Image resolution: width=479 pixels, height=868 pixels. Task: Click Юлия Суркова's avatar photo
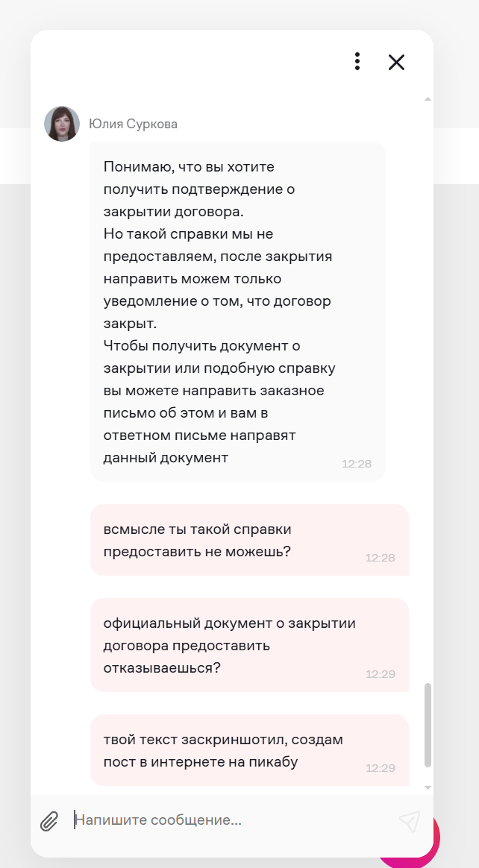coord(62,122)
